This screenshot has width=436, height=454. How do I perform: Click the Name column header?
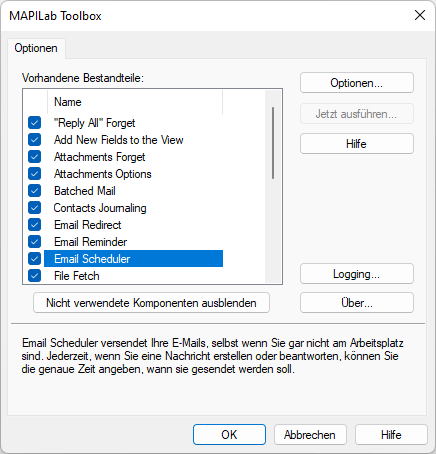(135, 102)
